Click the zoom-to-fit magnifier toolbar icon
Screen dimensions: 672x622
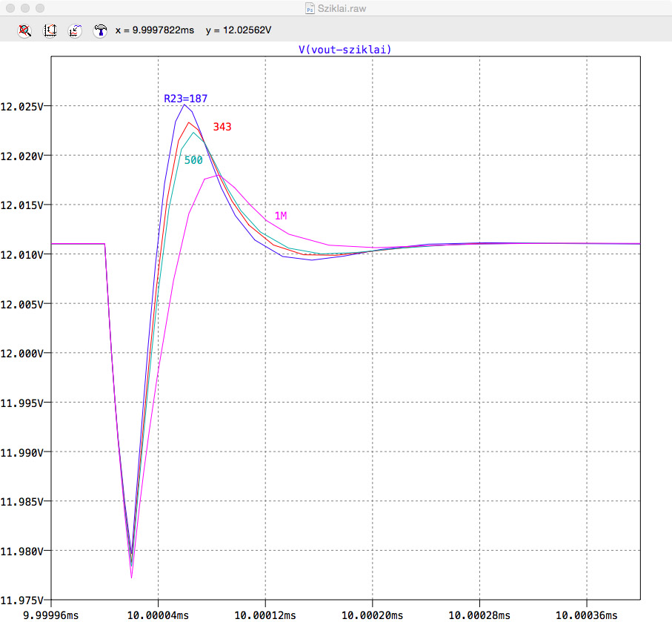click(x=24, y=30)
